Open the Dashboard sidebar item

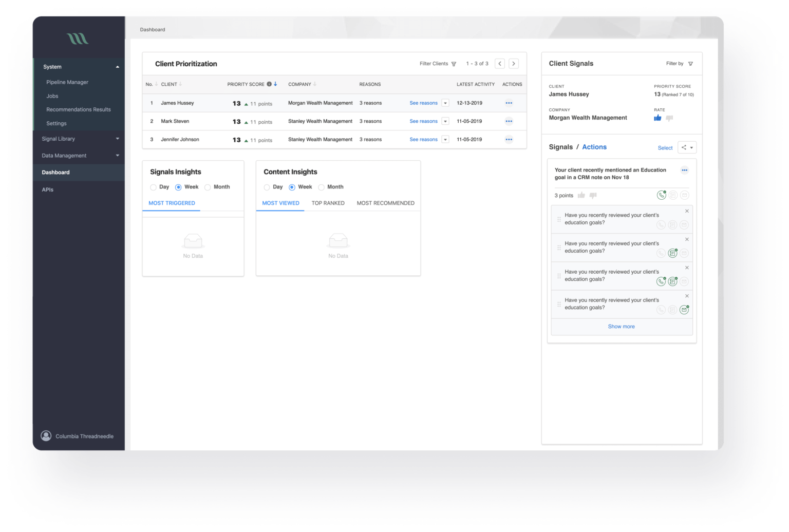point(79,173)
